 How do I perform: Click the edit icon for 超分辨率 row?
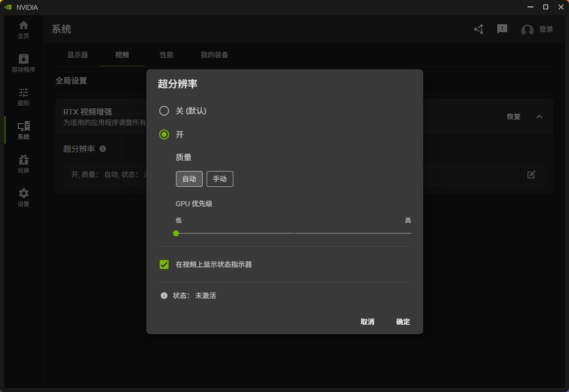[x=531, y=174]
